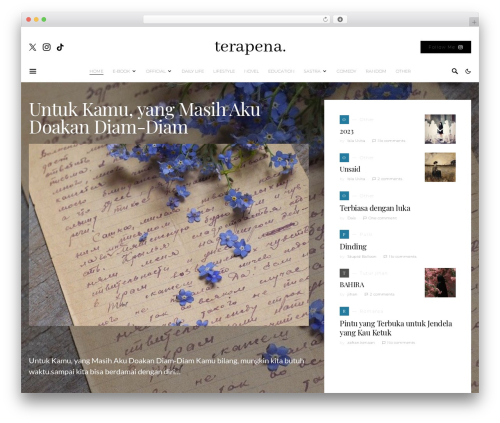Open the comments link under Unsaid

pos(387,179)
